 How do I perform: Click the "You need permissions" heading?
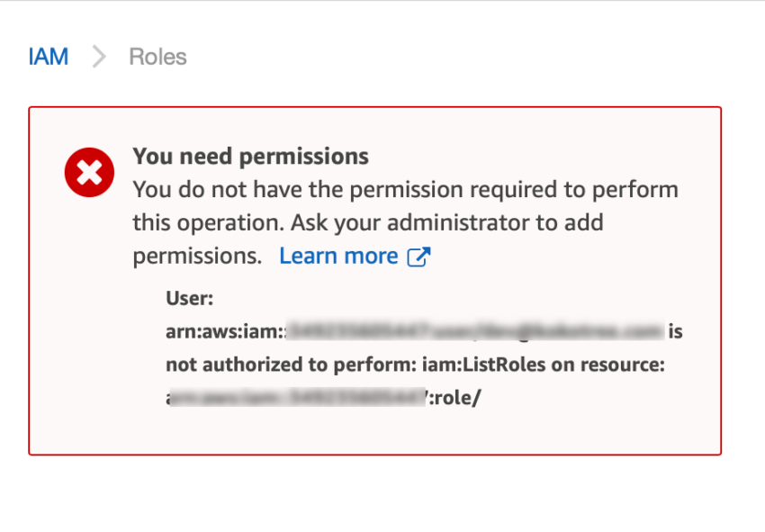tap(250, 157)
